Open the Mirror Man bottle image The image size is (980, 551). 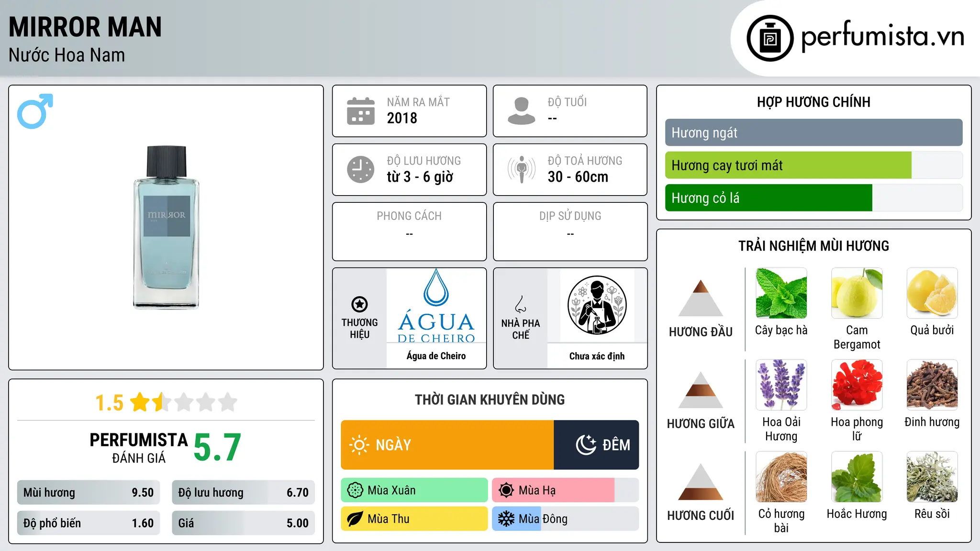pos(166,227)
